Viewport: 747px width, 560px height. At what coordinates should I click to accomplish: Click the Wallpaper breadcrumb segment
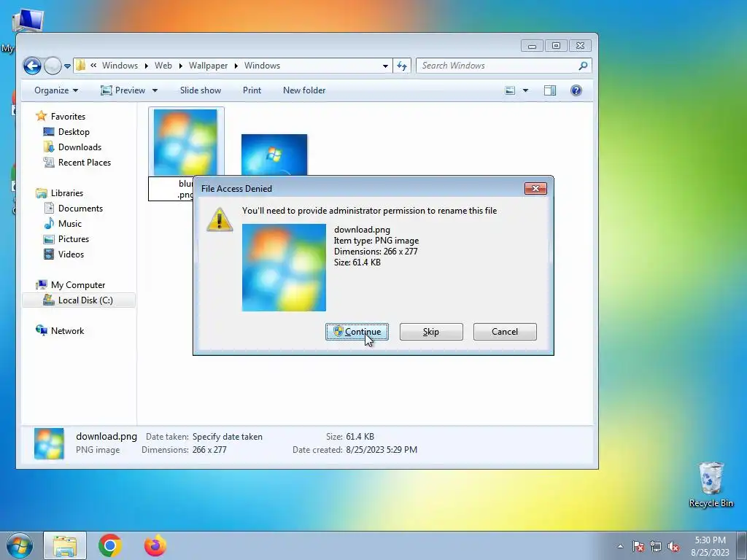[208, 66]
